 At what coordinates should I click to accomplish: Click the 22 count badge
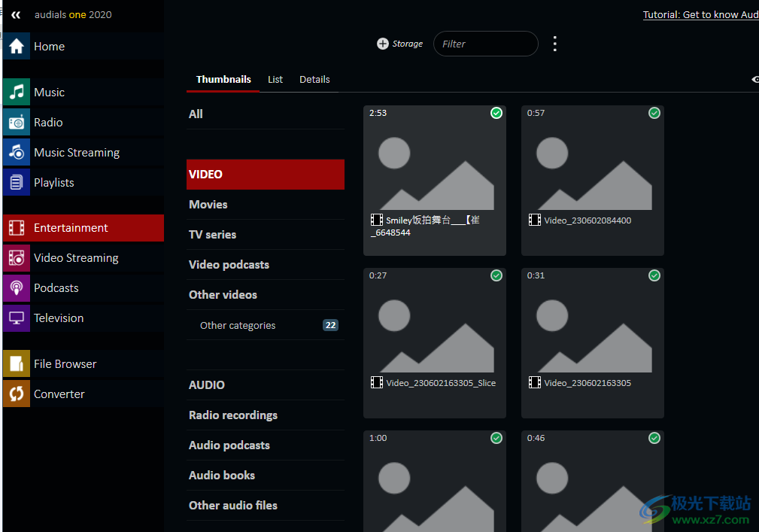click(x=331, y=325)
